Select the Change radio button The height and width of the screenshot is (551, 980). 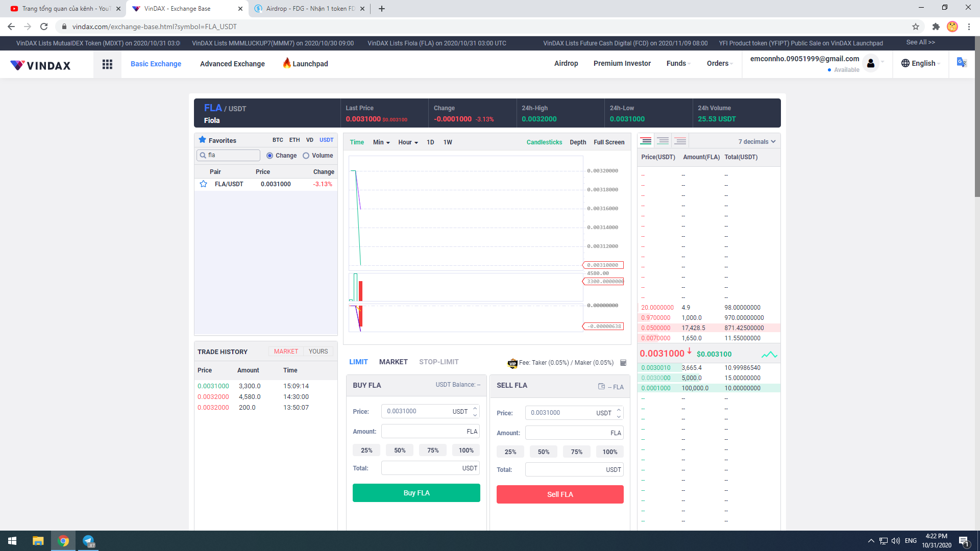tap(269, 156)
